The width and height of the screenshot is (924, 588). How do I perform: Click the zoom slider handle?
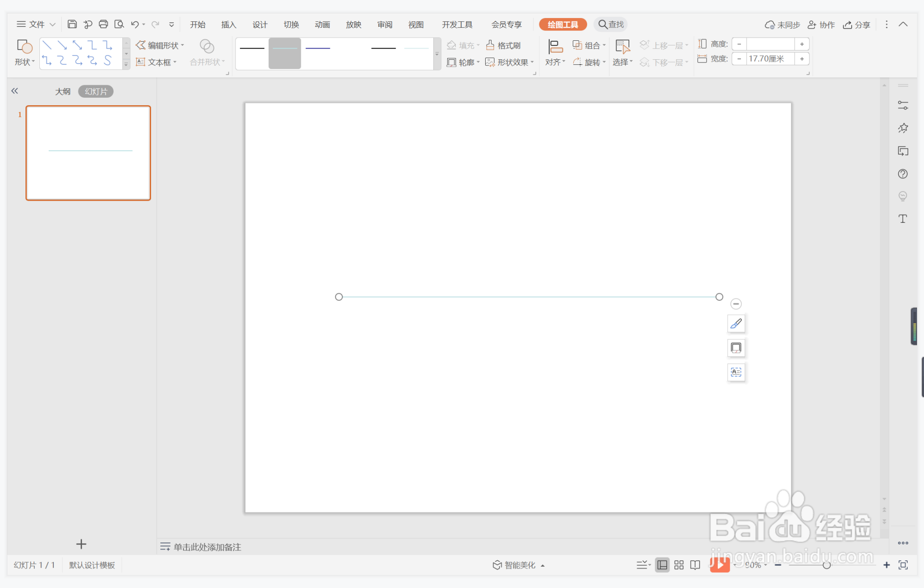826,565
